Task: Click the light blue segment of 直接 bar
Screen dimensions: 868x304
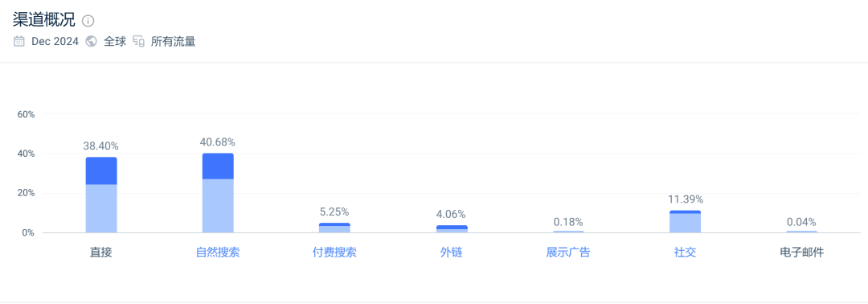Action: click(x=101, y=209)
